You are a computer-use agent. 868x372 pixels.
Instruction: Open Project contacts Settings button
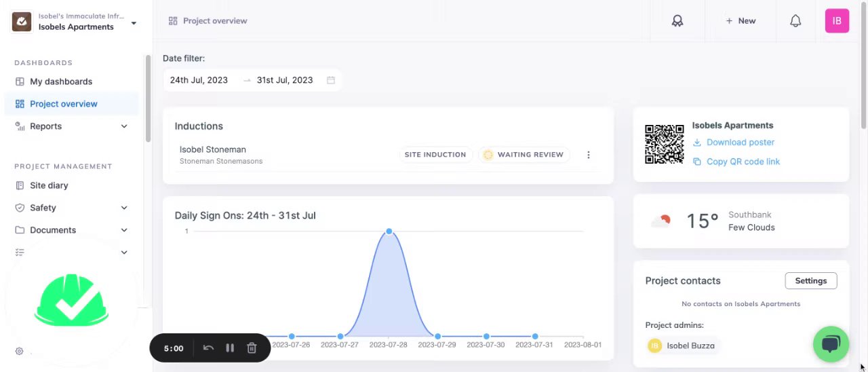click(x=810, y=281)
